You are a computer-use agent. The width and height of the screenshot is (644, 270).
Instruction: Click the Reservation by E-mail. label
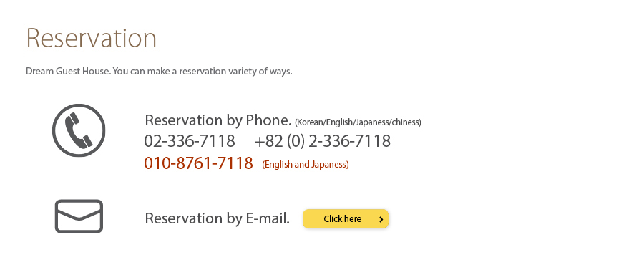pyautogui.click(x=218, y=218)
